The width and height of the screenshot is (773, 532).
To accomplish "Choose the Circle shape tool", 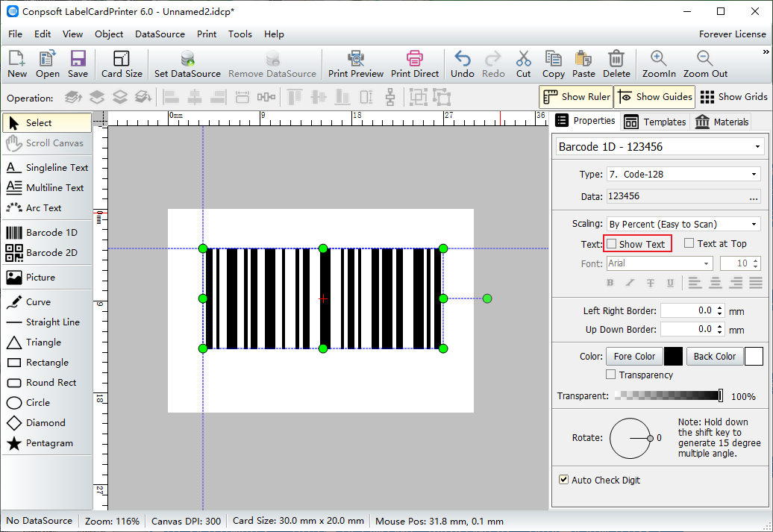I will click(x=47, y=403).
